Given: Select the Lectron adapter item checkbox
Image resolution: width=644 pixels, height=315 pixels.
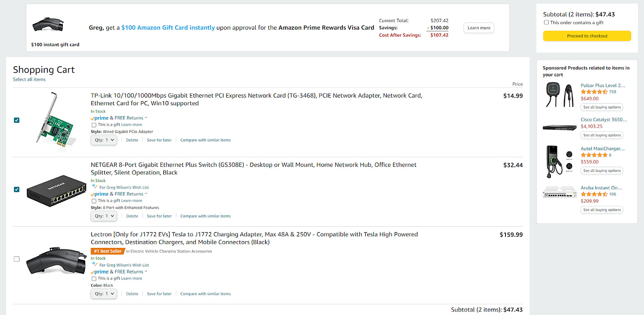Looking at the screenshot, I should [x=16, y=259].
